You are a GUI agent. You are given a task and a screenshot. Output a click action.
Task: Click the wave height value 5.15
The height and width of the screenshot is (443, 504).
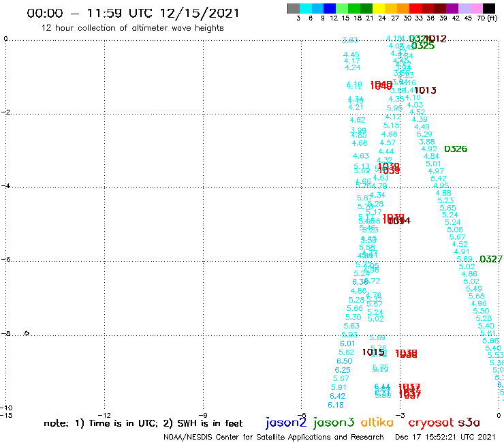[x=392, y=125]
